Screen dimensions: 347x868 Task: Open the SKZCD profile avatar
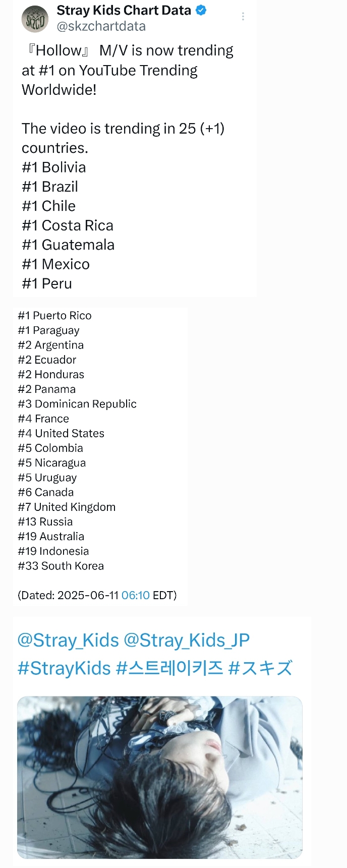click(x=35, y=18)
